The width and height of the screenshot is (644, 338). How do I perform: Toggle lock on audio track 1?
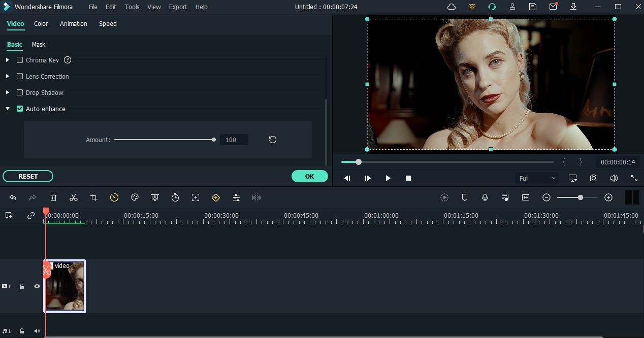coord(22,331)
